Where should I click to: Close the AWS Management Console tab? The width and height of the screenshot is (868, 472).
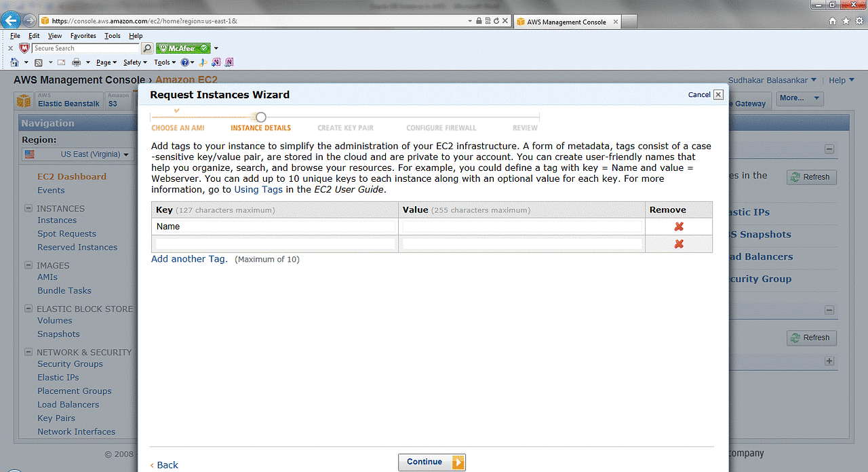tap(616, 22)
